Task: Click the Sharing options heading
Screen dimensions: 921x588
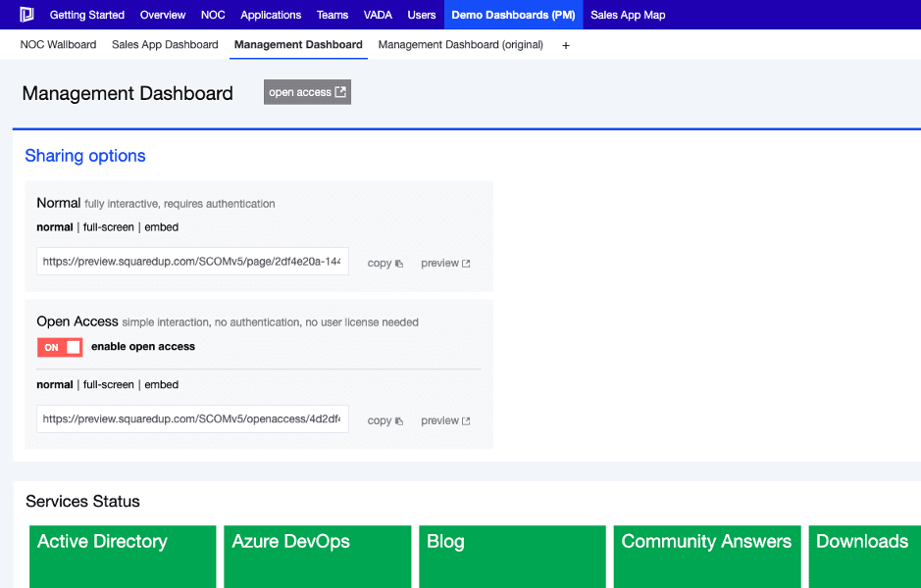Action: tap(85, 156)
